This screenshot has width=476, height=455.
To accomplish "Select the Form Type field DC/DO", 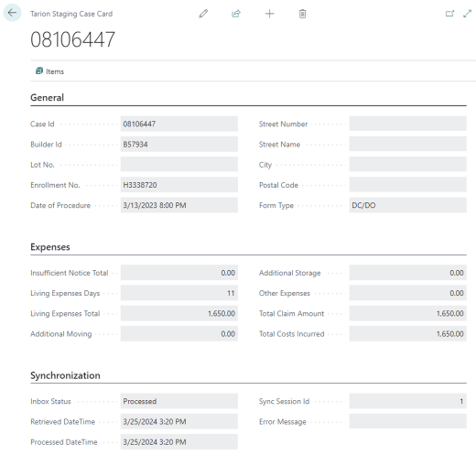I will (x=408, y=205).
